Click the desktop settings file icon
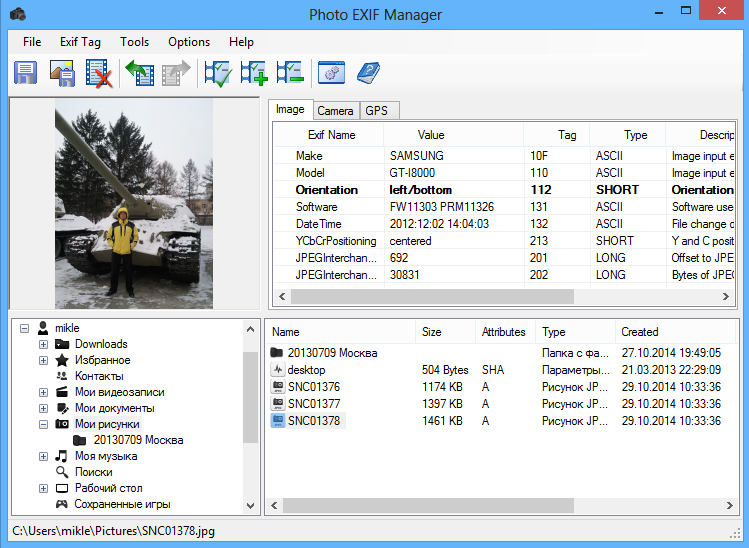Viewport: 749px width, 548px height. click(278, 370)
